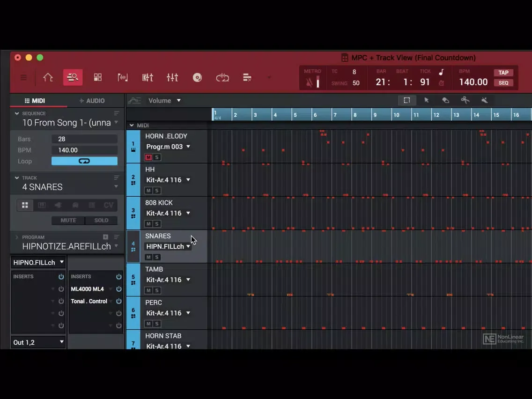The image size is (532, 399).
Task: Open the Volume automation dropdown
Action: [164, 100]
